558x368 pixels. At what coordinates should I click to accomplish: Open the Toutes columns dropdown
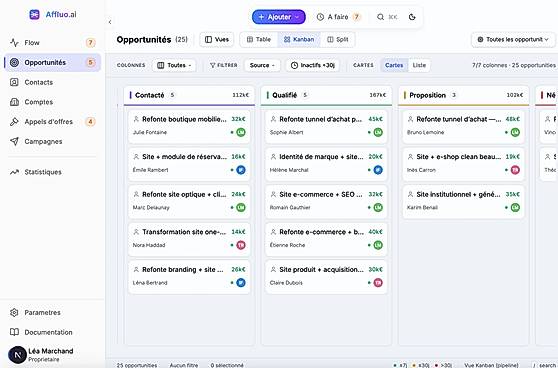174,65
